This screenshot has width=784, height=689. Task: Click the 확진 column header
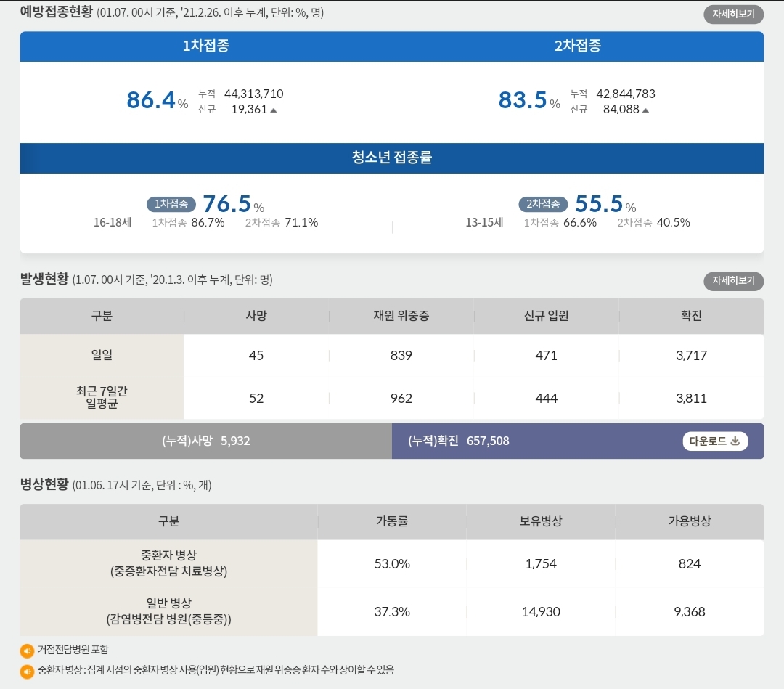coord(691,316)
